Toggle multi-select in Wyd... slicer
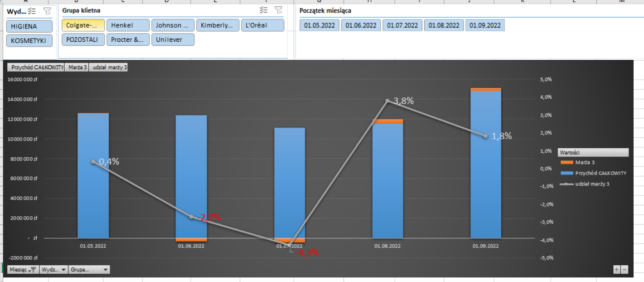The image size is (644, 282). pyautogui.click(x=32, y=11)
